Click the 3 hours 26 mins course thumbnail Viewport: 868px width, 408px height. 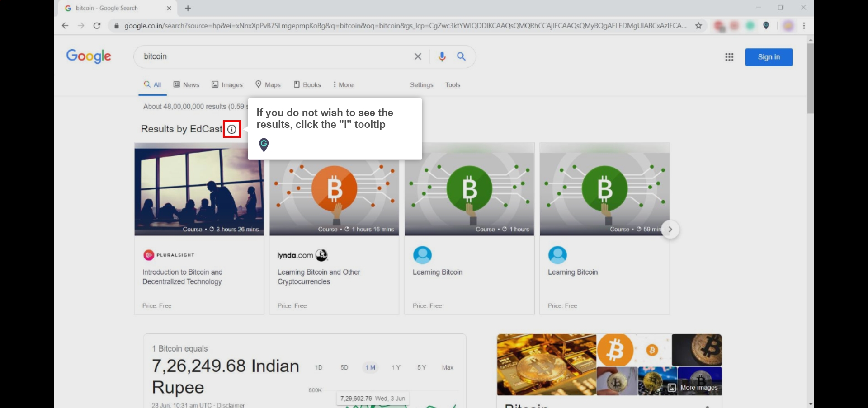199,189
